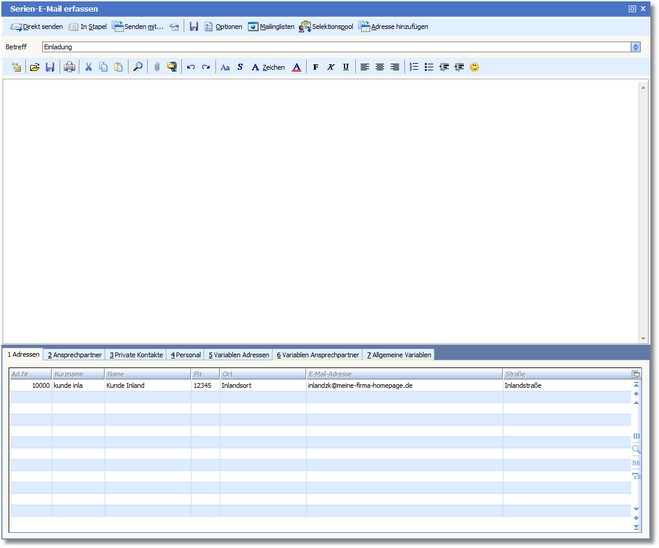The width and height of the screenshot is (659, 548).
Task: Click the magnifier search icon
Action: click(138, 67)
